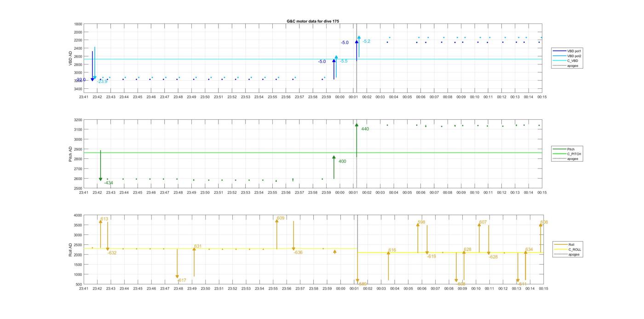
Task: Click the "Pitch AD" y-axis label
Action: 70,154
